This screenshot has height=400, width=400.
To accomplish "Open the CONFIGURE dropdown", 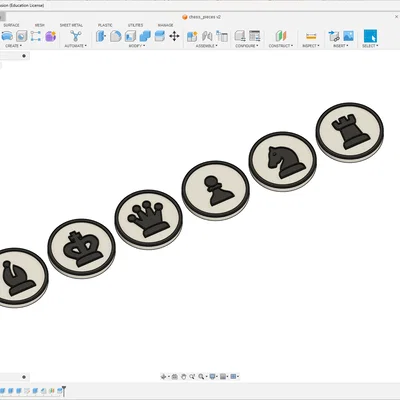I will click(247, 46).
